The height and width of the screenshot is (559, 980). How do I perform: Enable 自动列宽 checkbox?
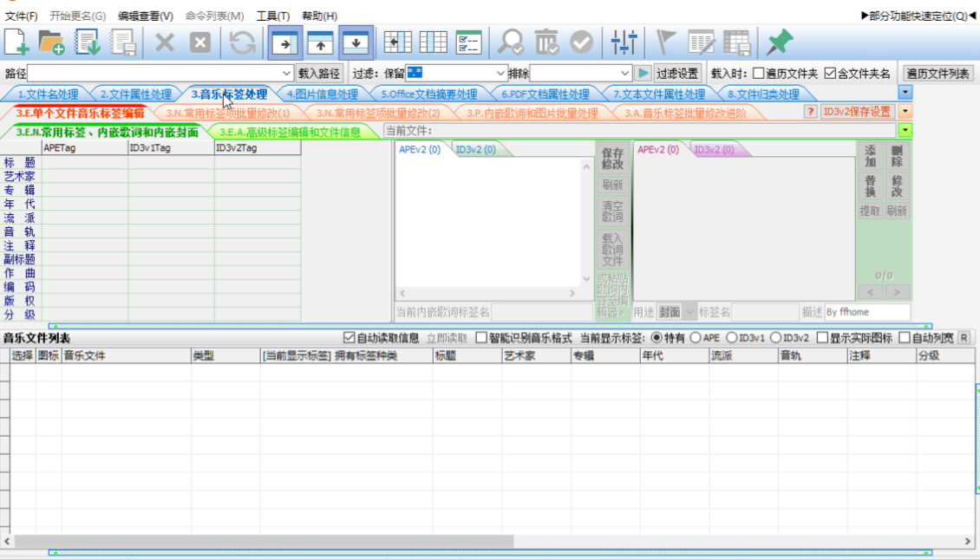click(905, 338)
